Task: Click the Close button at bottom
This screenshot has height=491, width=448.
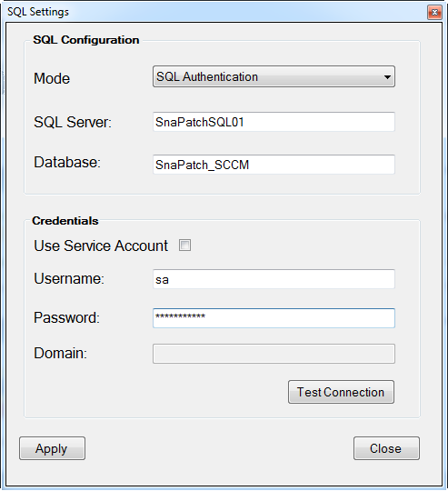Action: coord(386,448)
